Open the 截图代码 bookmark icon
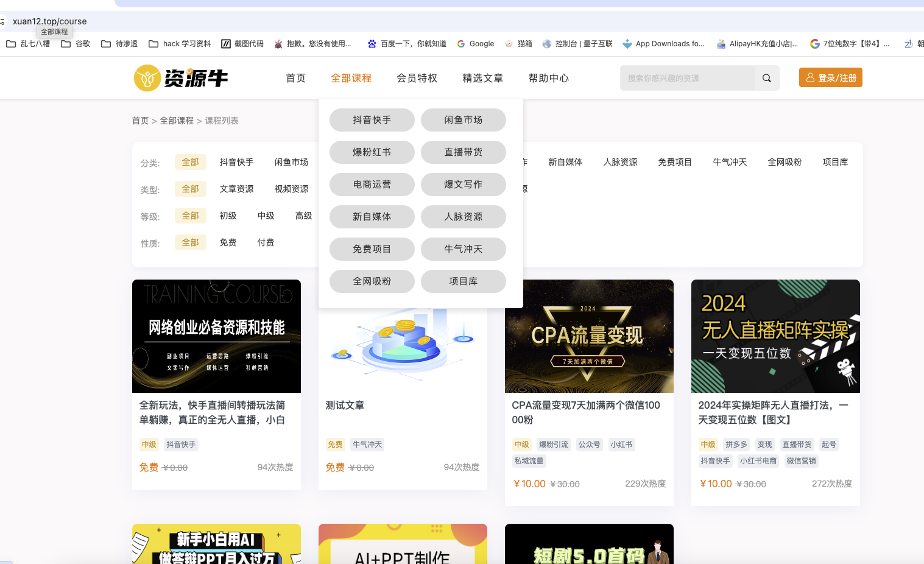Image resolution: width=924 pixels, height=564 pixels. pos(227,43)
